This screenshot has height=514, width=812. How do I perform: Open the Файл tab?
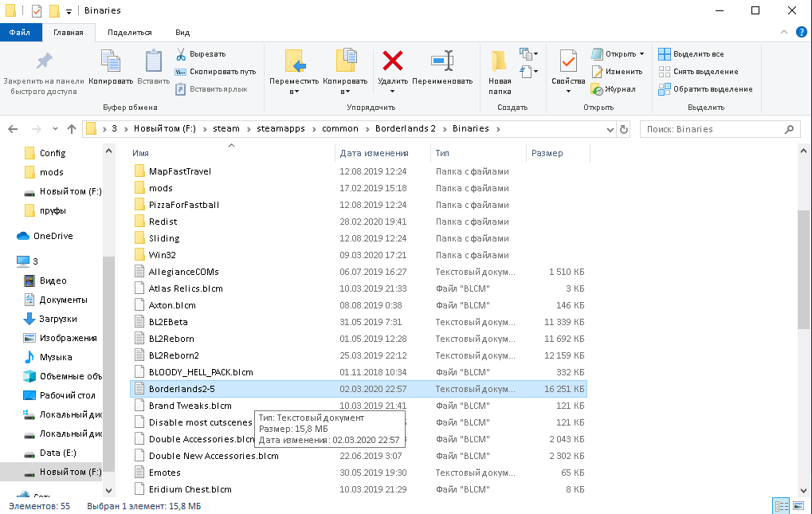19,32
